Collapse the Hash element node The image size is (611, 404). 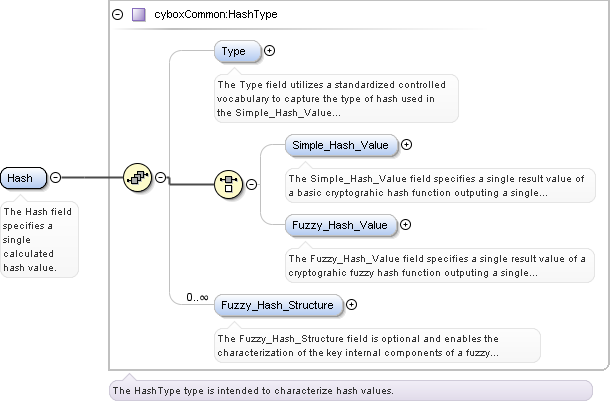[x=55, y=178]
